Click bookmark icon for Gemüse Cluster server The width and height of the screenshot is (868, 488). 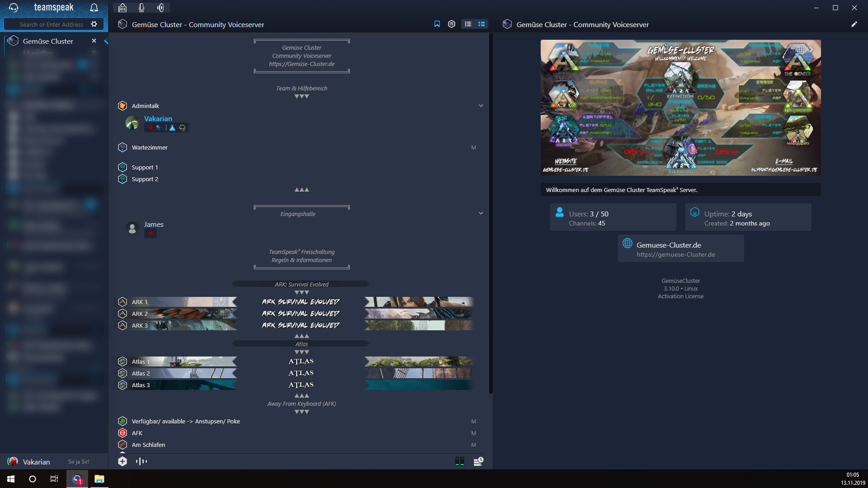pos(437,24)
